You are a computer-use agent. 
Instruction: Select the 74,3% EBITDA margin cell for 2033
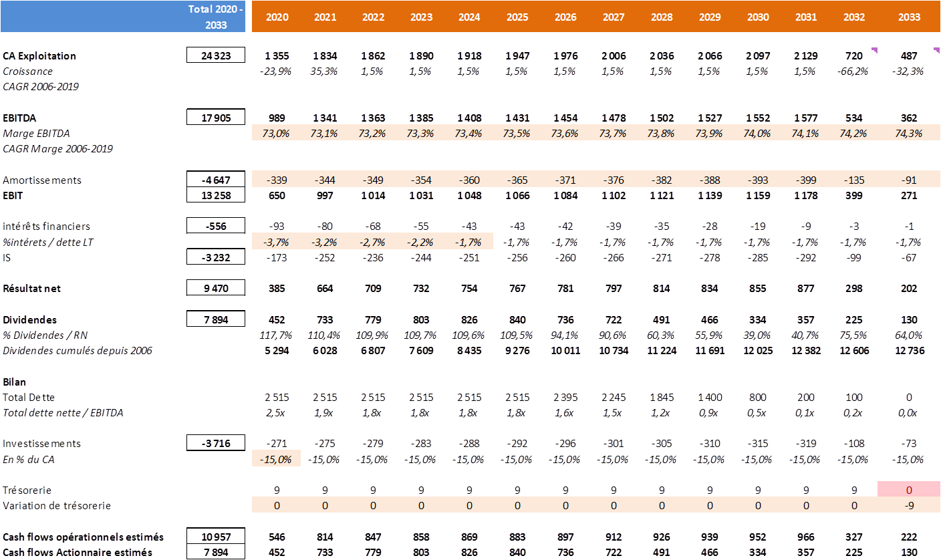tap(910, 133)
